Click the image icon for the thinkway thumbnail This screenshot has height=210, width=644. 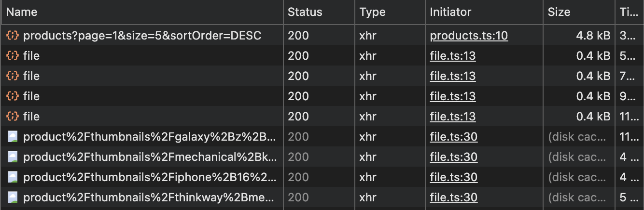coord(13,197)
